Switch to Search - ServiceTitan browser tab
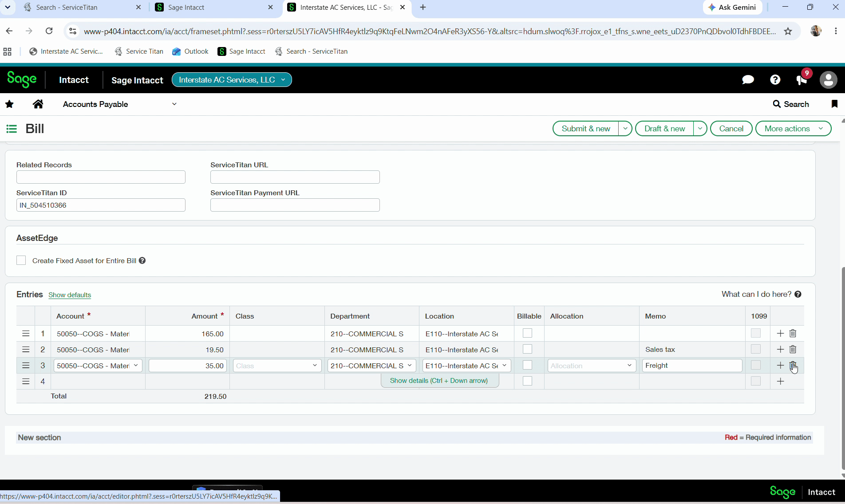Viewport: 845px width, 504px height. point(82,8)
